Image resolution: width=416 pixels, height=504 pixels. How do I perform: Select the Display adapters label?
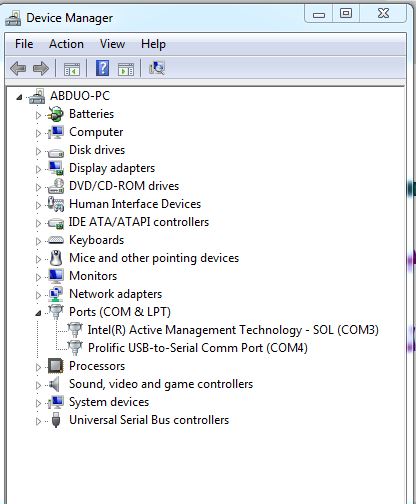(x=112, y=168)
